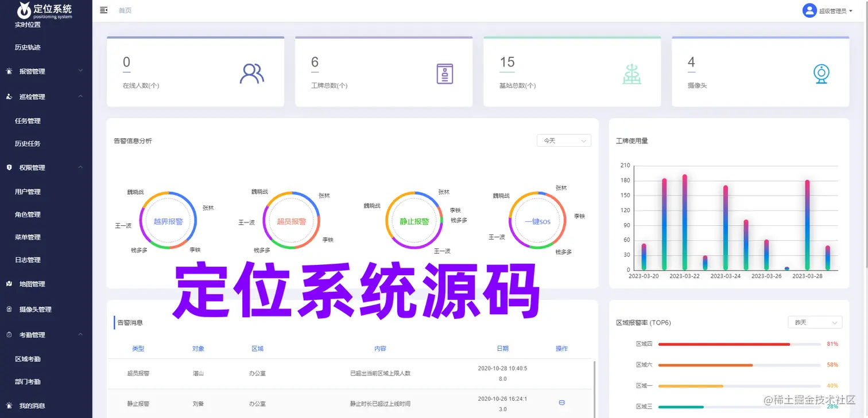Viewport: 868px width, 418px height.
Task: Click the sidebar collapse hamburger icon
Action: 103,10
